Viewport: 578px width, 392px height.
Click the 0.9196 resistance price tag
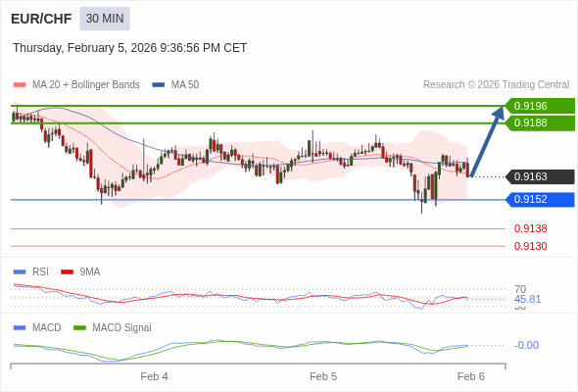click(x=540, y=106)
